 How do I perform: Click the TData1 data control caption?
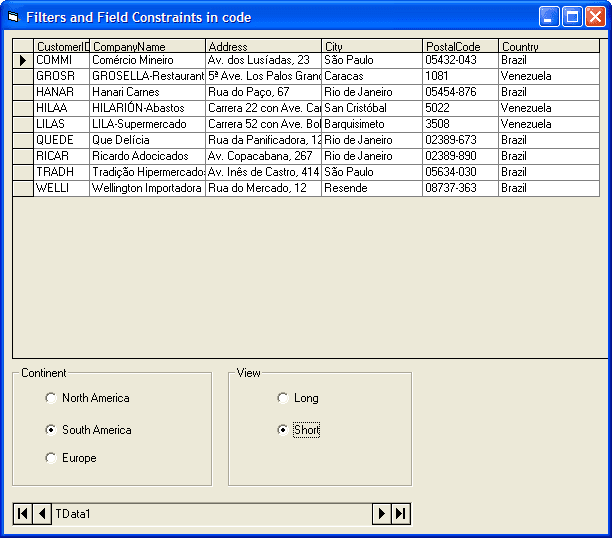pos(73,514)
